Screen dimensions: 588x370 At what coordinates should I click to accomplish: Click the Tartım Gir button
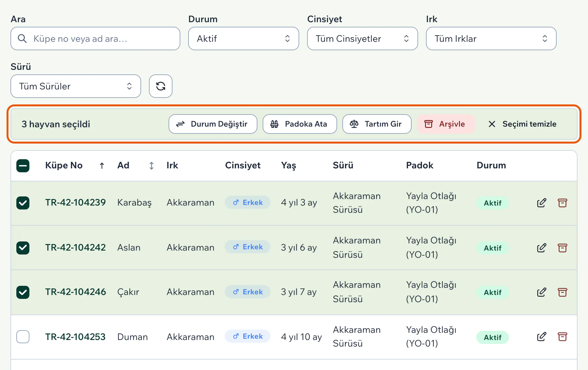coord(377,124)
